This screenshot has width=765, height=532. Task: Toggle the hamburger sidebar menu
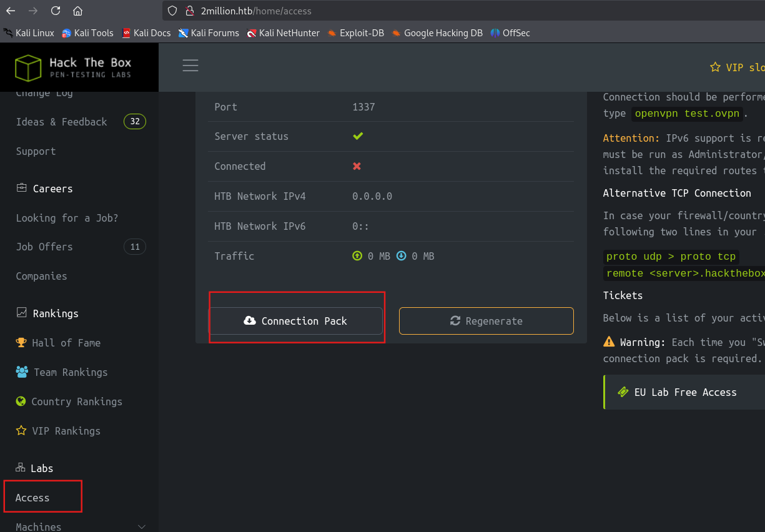coord(190,66)
